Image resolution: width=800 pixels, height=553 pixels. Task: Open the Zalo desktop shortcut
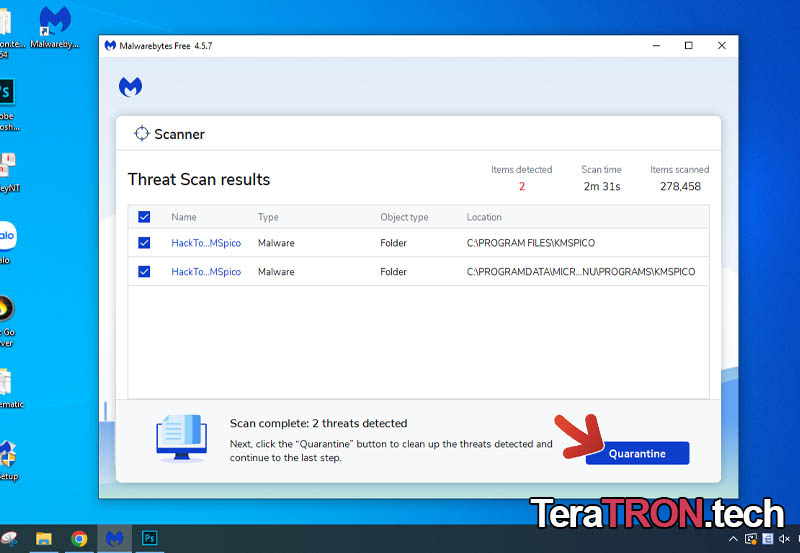(x=7, y=243)
